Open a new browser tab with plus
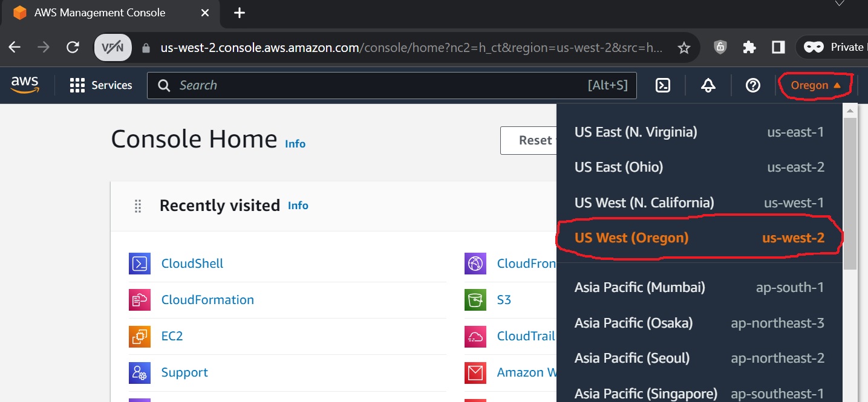This screenshot has height=402, width=868. (240, 13)
